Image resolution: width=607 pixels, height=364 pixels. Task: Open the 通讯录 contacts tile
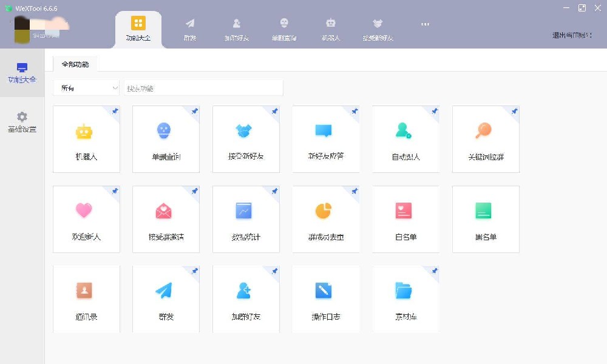[86, 298]
